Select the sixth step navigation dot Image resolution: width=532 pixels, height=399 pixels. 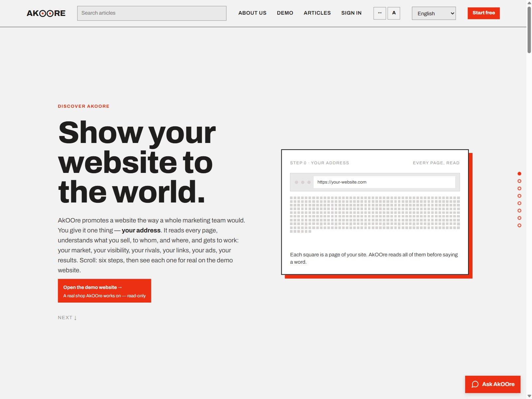519,210
